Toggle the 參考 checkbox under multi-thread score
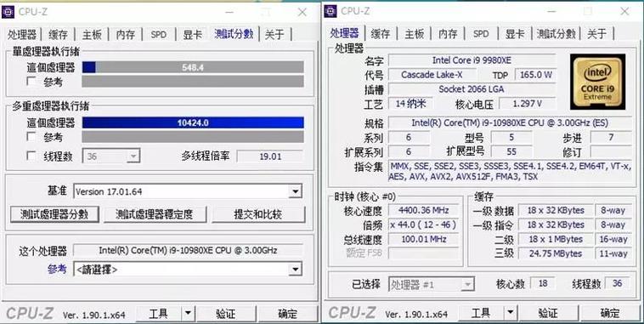 coord(31,137)
